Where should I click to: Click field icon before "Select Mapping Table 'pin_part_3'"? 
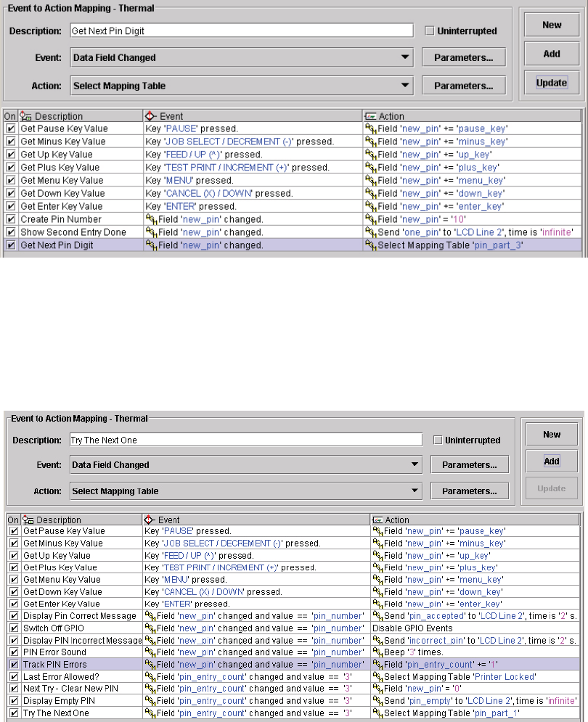(370, 245)
